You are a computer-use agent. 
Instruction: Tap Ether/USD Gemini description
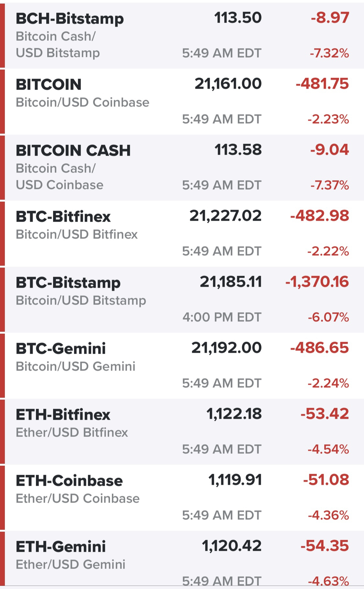71,564
